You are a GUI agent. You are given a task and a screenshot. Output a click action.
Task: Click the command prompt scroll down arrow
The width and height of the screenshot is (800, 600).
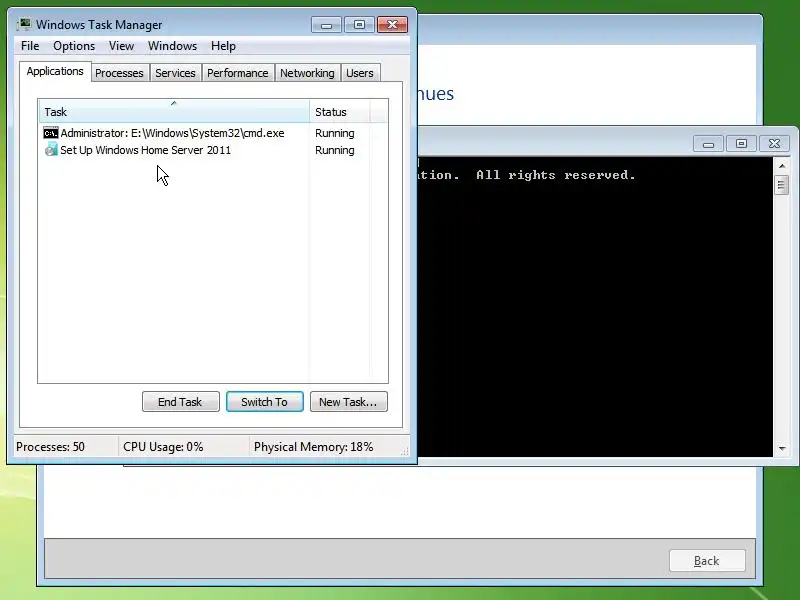pyautogui.click(x=782, y=448)
